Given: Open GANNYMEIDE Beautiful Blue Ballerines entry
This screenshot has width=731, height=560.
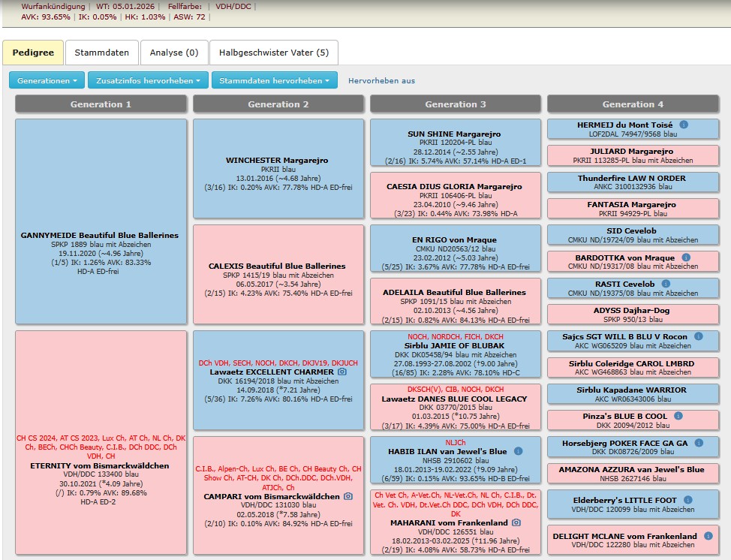Looking at the screenshot, I should point(100,235).
